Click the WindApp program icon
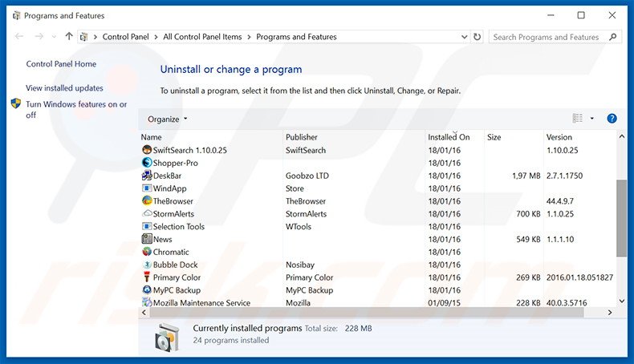 (x=147, y=188)
